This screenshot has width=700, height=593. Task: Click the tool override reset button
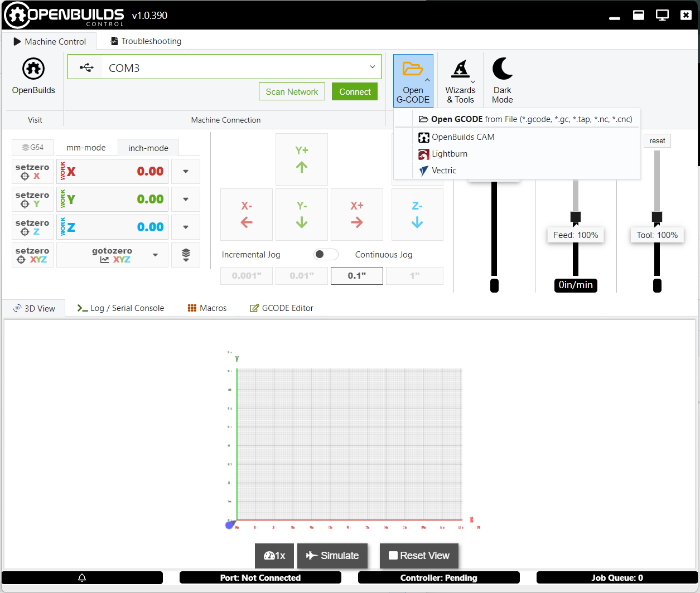click(x=657, y=140)
